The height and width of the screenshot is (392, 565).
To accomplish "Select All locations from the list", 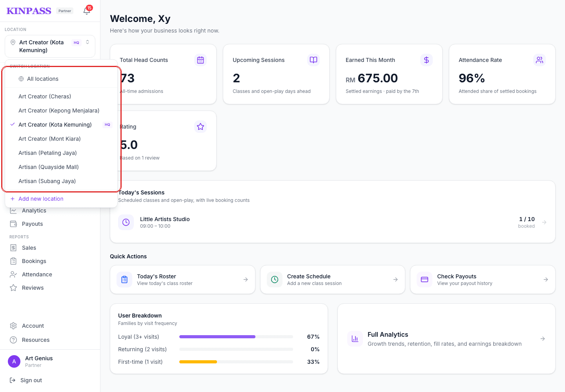I will (x=61, y=79).
